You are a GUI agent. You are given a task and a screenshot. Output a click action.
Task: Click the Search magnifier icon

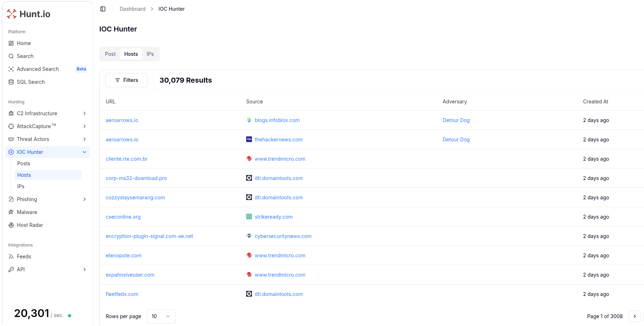tap(11, 56)
